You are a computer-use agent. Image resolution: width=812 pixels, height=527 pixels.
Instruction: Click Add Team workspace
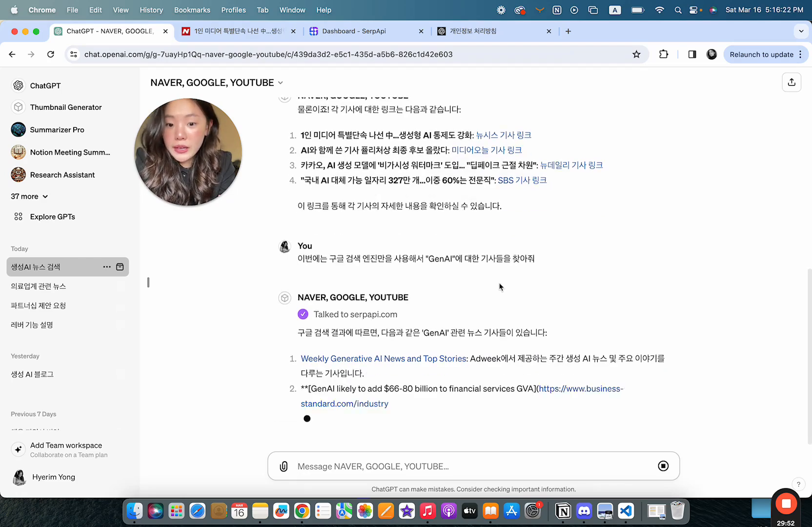[x=67, y=449]
